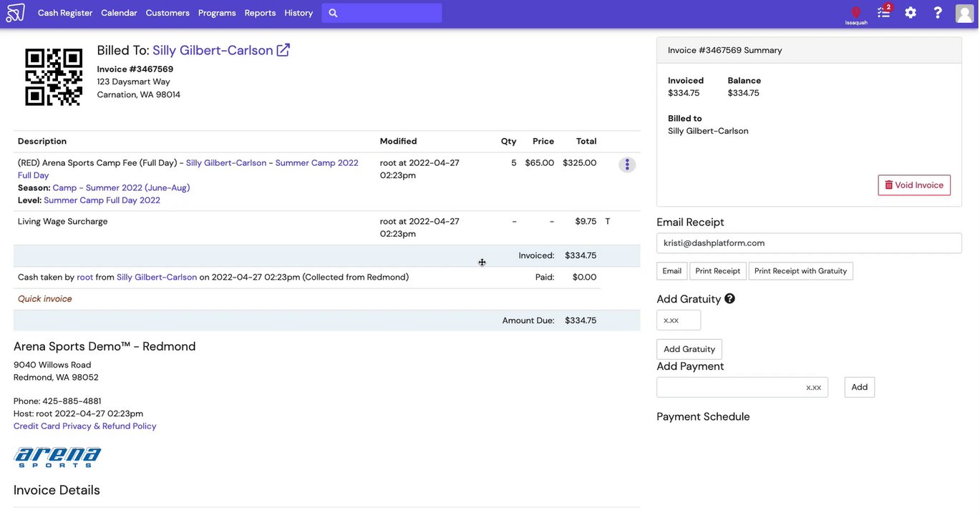
Task: Click the Balance label in summary
Action: click(x=744, y=81)
